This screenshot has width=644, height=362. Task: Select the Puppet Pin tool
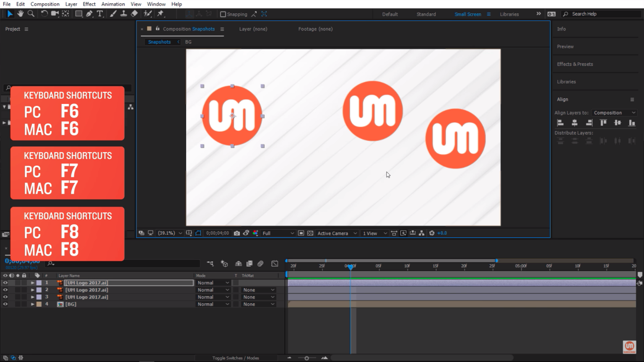[x=160, y=14]
